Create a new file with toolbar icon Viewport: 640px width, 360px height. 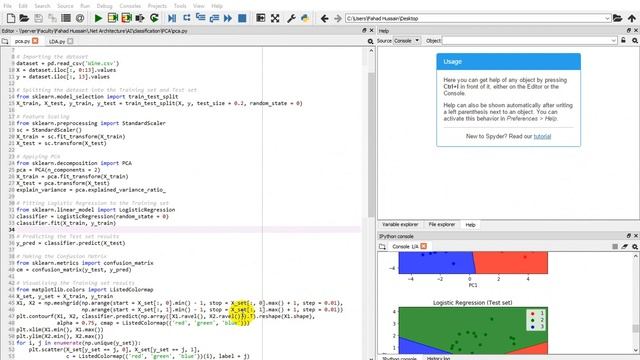tap(11, 18)
